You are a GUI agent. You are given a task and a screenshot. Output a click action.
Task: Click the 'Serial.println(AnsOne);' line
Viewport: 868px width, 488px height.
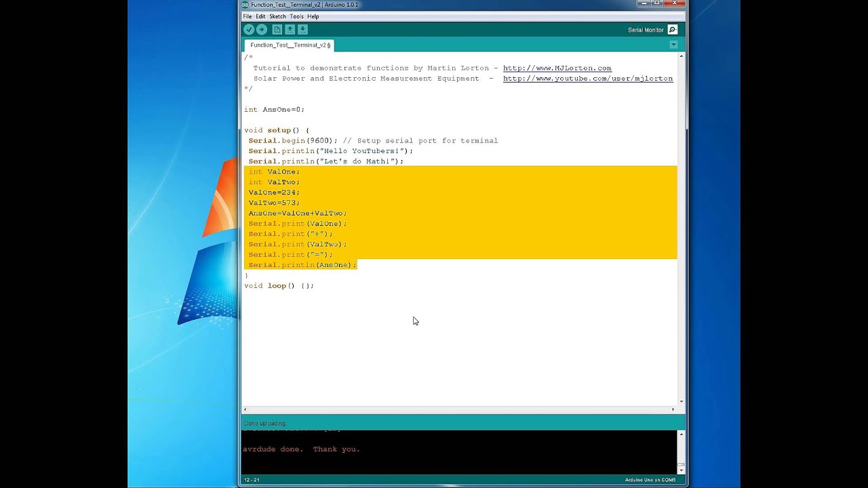302,265
